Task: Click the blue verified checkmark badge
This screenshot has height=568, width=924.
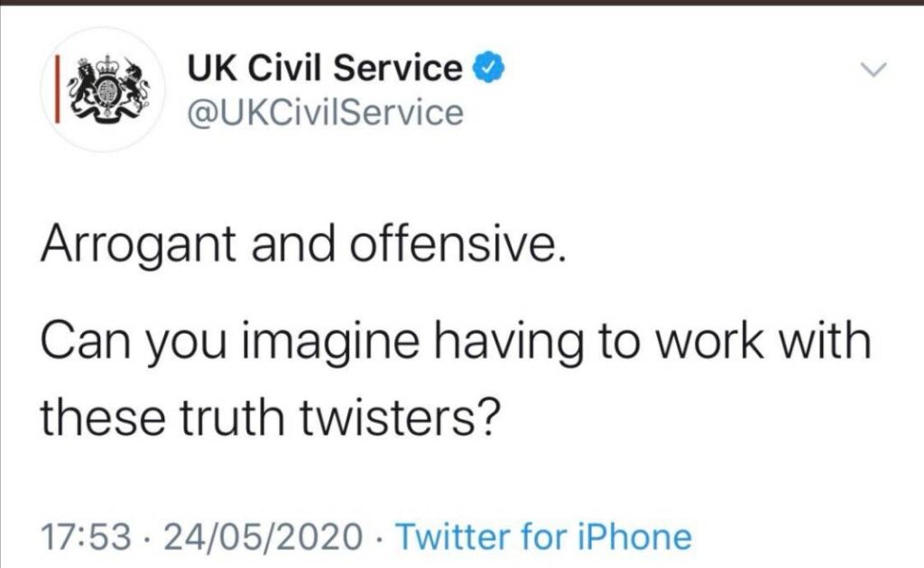Action: coord(488,68)
